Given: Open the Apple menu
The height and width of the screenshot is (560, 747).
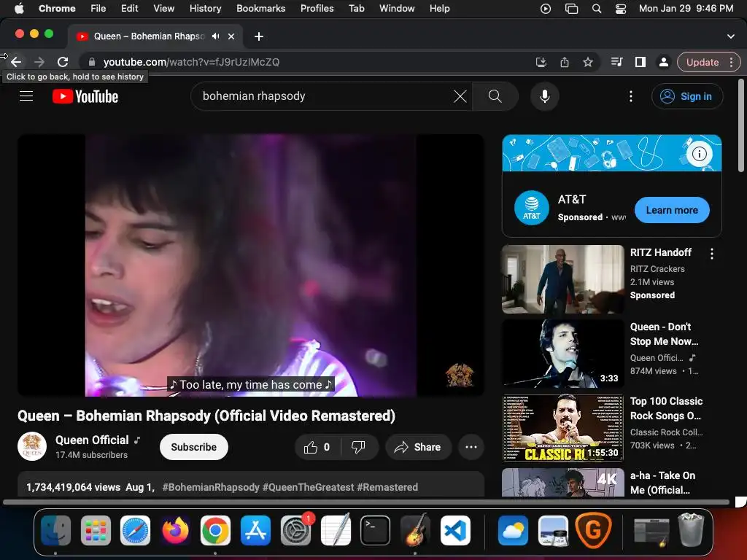Looking at the screenshot, I should click(x=19, y=9).
